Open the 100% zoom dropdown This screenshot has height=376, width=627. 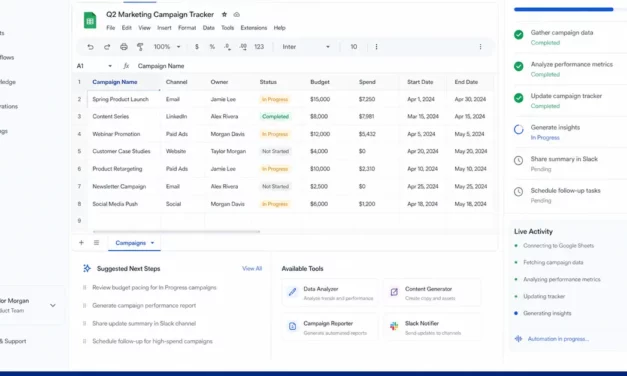click(x=167, y=47)
